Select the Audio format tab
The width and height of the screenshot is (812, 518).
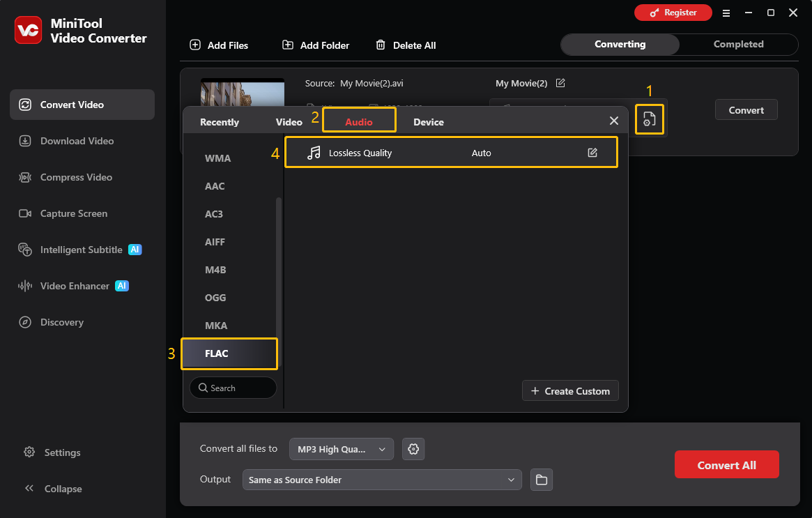click(x=359, y=122)
